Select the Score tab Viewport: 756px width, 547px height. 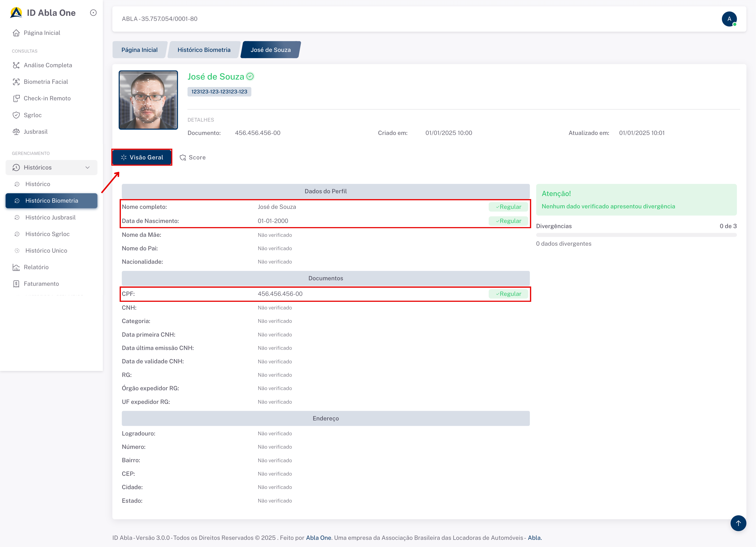(193, 158)
